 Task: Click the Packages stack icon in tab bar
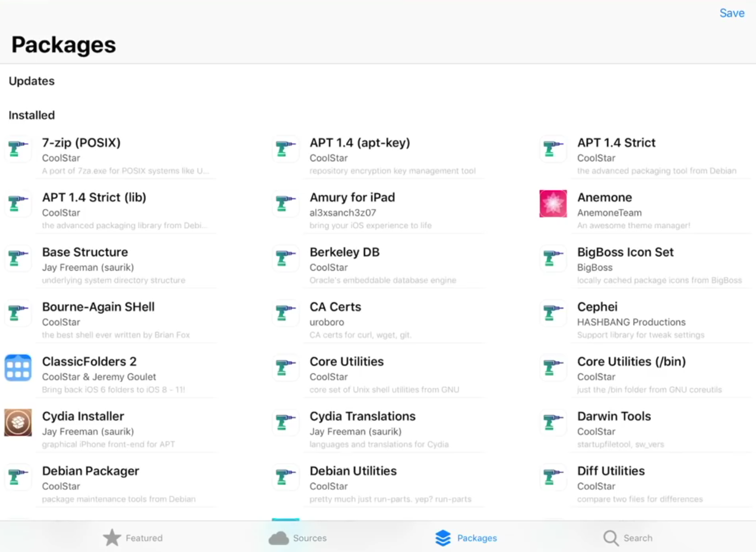443,538
